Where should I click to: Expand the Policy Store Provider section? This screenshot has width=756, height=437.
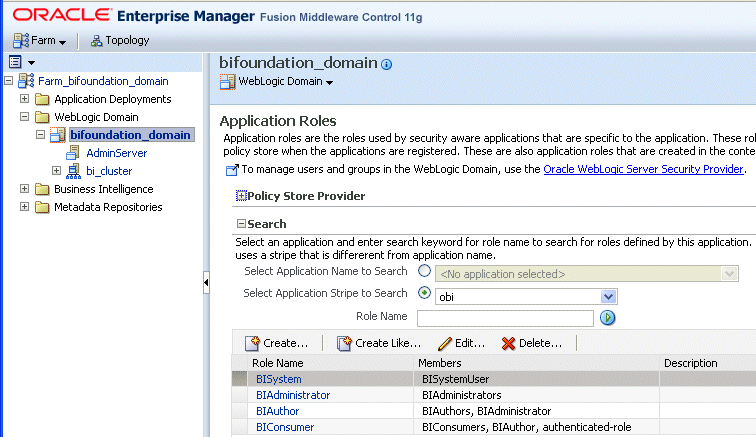[241, 196]
